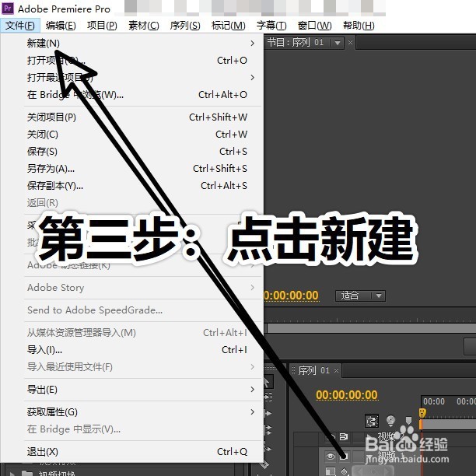
Task: Toggle sync lock on 视频 2 track
Action: [343, 437]
